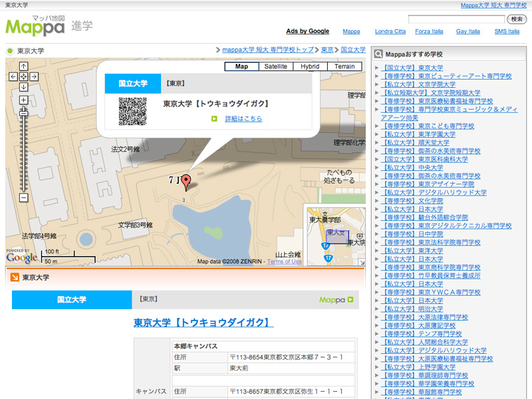
Task: Switch the map to Hybrid view
Action: click(x=310, y=66)
